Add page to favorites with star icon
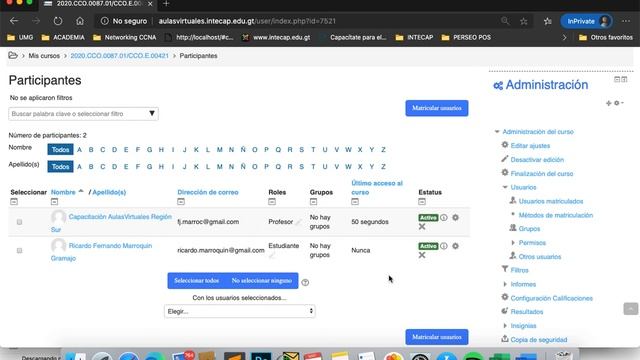Screen dimensions: 640x360 click(524, 21)
